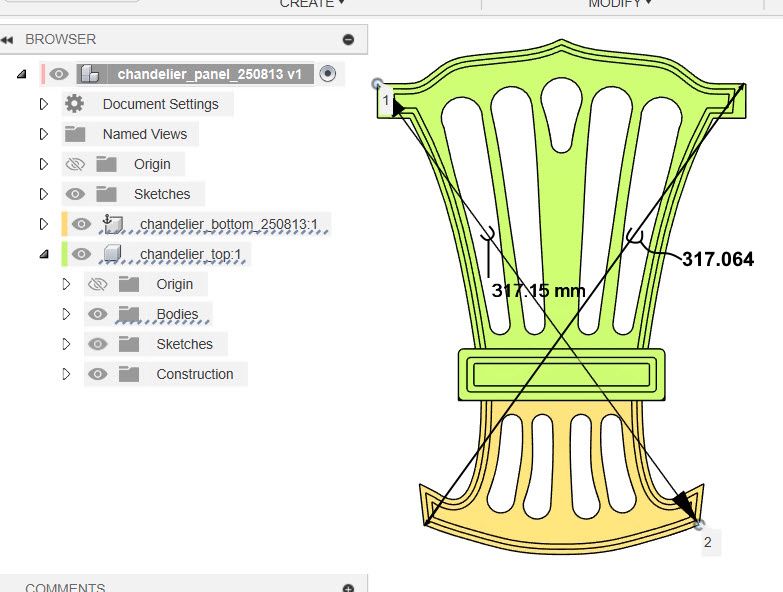Click the Document Settings gear icon
This screenshot has width=783, height=592.
pyautogui.click(x=74, y=104)
